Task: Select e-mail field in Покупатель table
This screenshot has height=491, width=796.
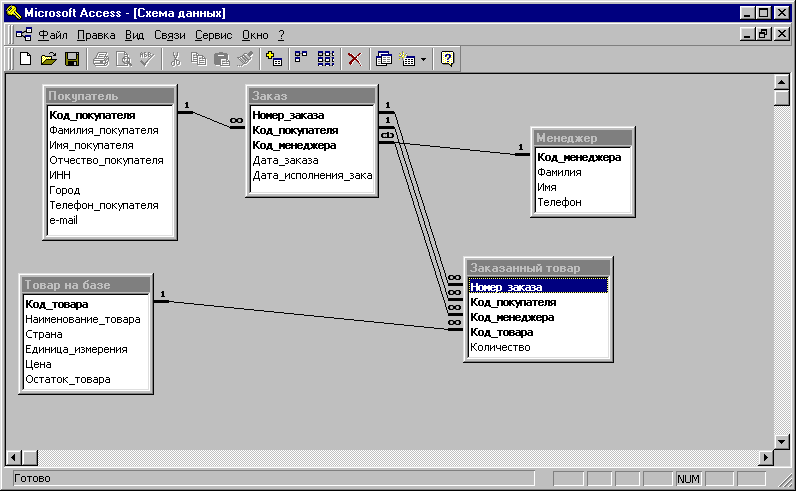Action: (x=110, y=220)
